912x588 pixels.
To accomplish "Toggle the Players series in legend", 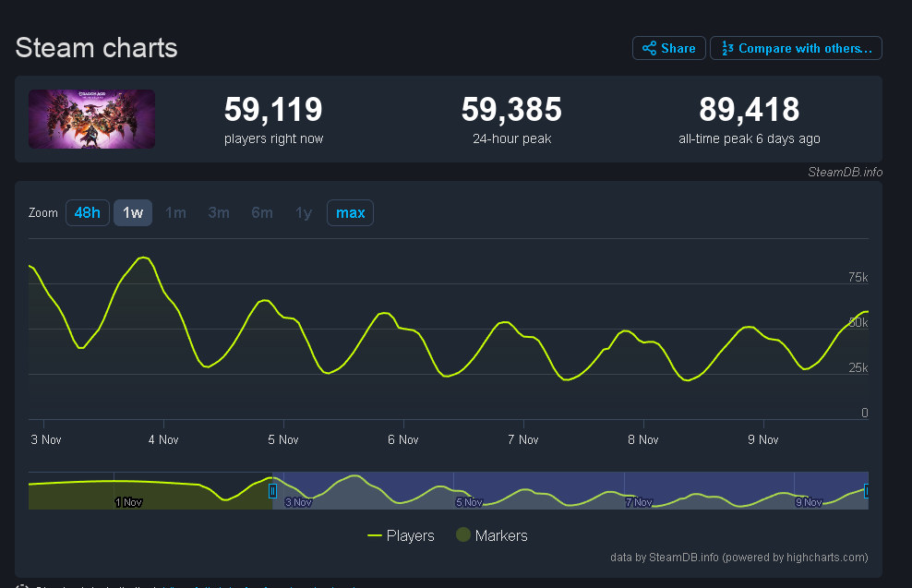I will (402, 535).
